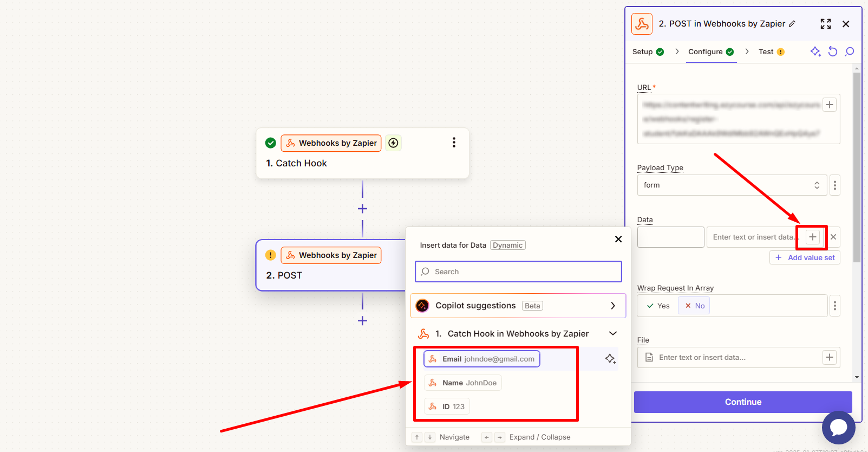This screenshot has height=452, width=868.
Task: Click the Dynamic tag in popup header
Action: click(508, 245)
